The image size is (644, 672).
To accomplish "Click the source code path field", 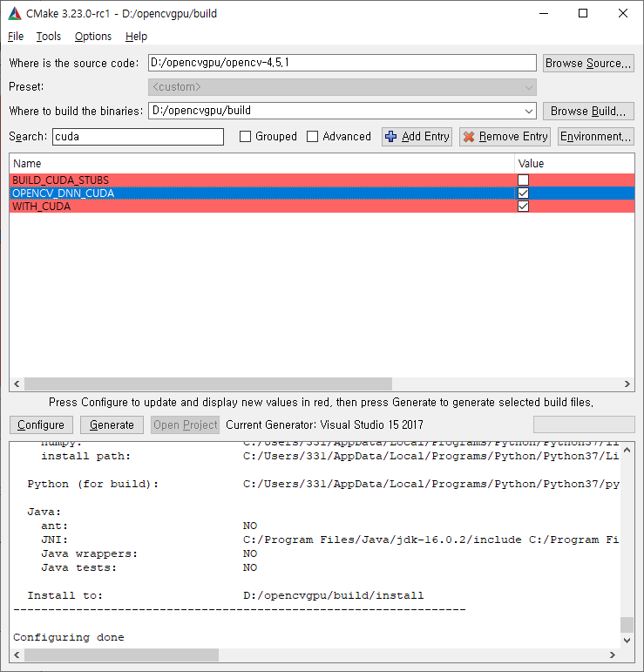I will [x=342, y=63].
